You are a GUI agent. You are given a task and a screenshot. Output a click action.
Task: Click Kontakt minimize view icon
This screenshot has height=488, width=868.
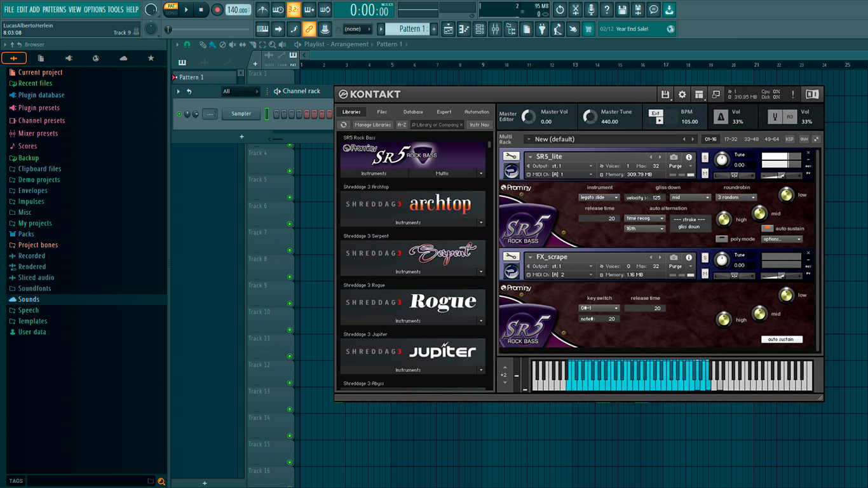(716, 95)
